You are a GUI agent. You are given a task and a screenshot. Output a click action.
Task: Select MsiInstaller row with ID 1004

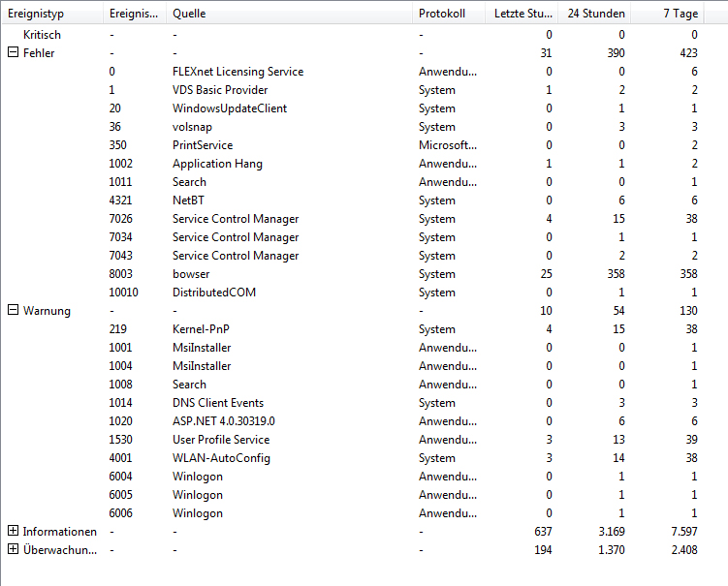353,366
